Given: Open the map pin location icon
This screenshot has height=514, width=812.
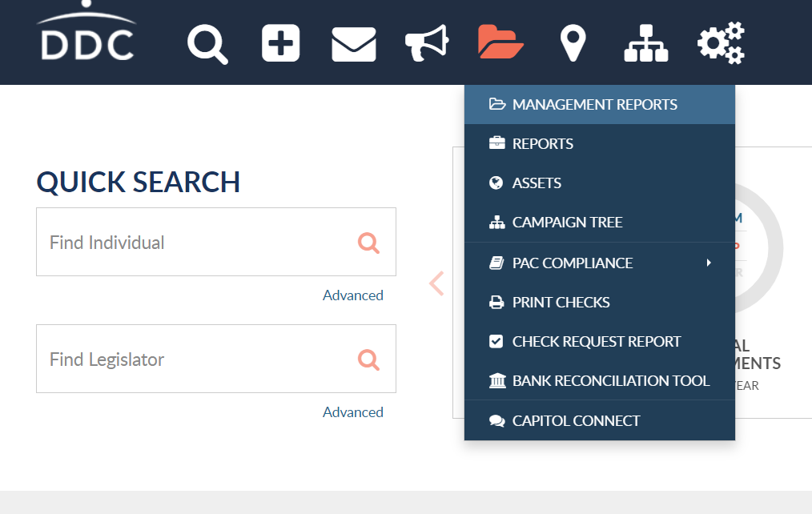Looking at the screenshot, I should (573, 43).
